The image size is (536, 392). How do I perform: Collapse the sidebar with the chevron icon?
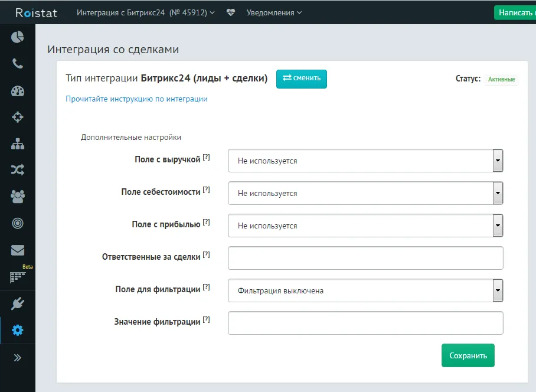pyautogui.click(x=17, y=357)
